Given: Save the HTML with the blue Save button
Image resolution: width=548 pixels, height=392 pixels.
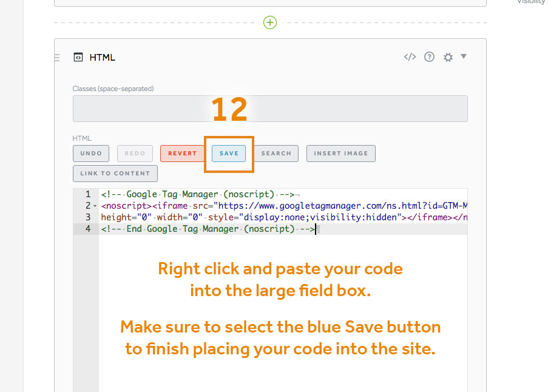Looking at the screenshot, I should coord(229,154).
